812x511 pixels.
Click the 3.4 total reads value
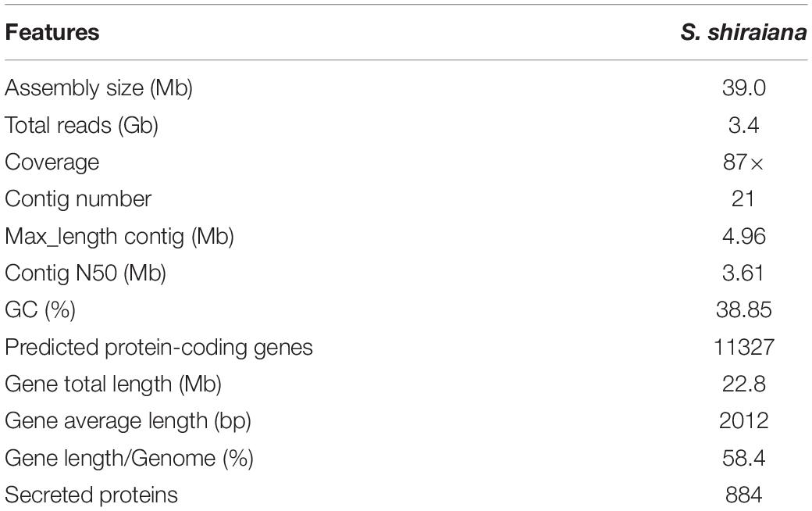[743, 125]
